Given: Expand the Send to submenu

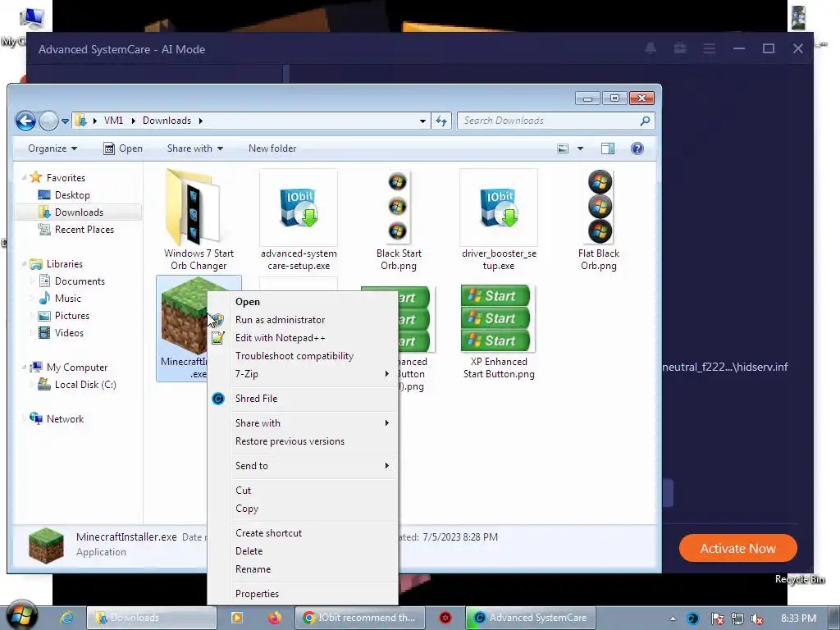Looking at the screenshot, I should click(303, 466).
